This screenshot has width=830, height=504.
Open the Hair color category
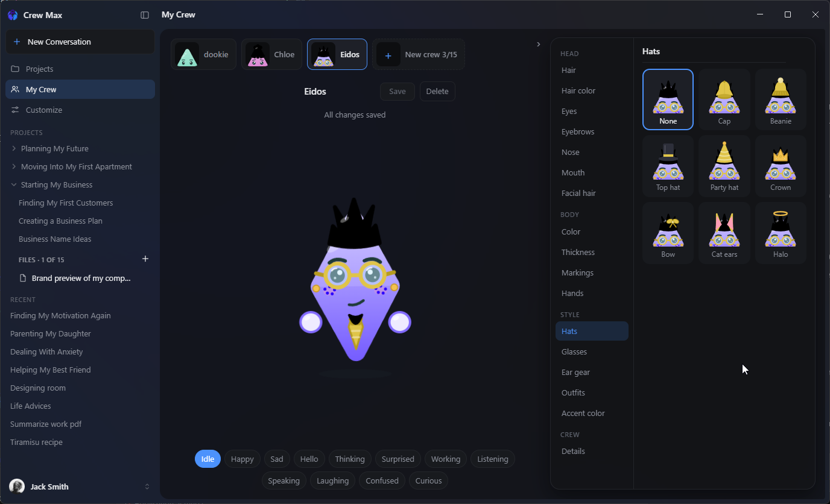point(592,90)
